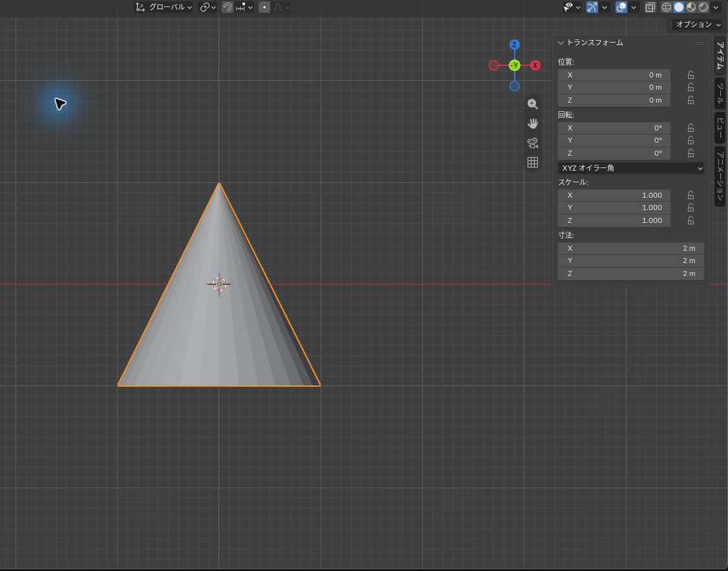Click the unlabeled red negative X gizmo circle

click(x=494, y=65)
